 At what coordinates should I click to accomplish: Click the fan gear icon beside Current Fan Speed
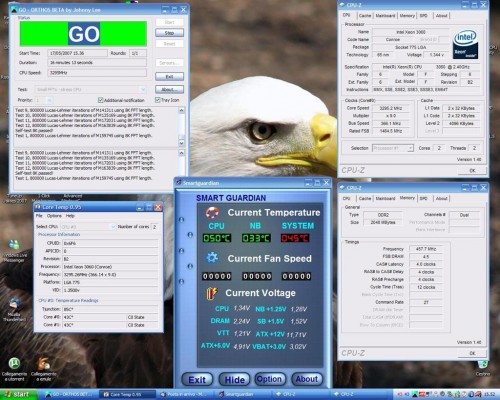pos(212,258)
